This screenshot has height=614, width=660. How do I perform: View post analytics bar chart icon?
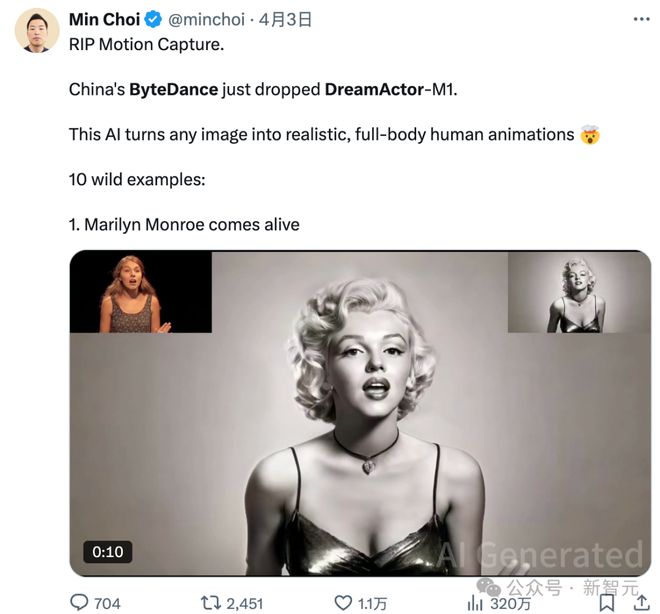click(x=475, y=602)
